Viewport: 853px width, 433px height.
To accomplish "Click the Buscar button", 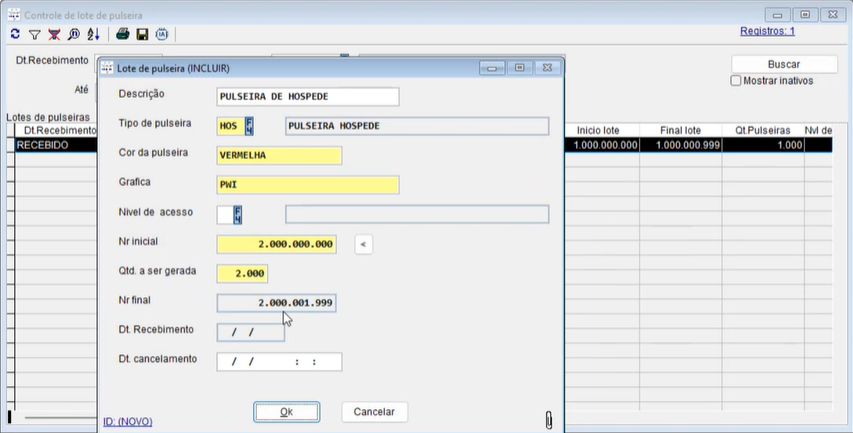I will pyautogui.click(x=783, y=64).
